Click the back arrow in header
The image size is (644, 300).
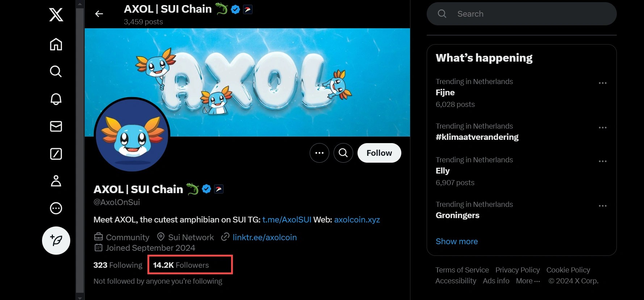[x=99, y=14]
